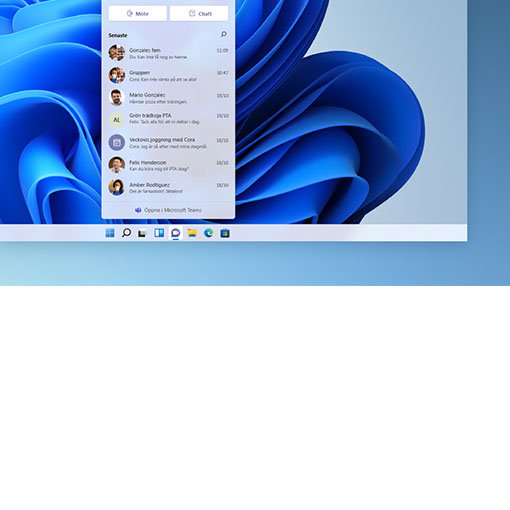Image resolution: width=510 pixels, height=510 pixels.
Task: Open the Windows Start menu
Action: click(x=110, y=233)
